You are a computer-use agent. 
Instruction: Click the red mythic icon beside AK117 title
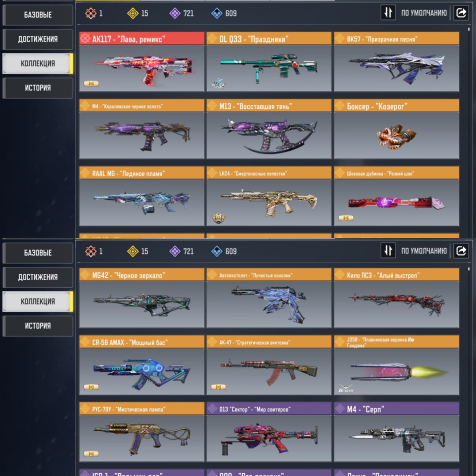pos(85,39)
